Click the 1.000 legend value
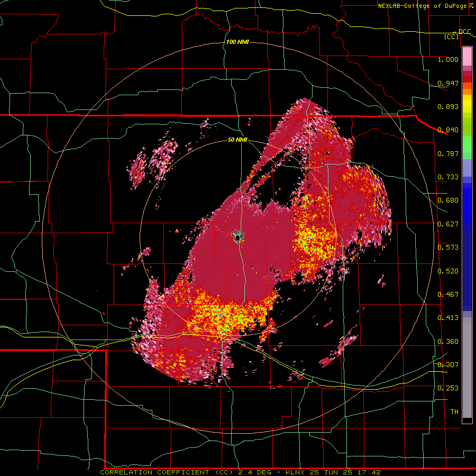Viewport: 476px width, 476px height. click(x=448, y=59)
